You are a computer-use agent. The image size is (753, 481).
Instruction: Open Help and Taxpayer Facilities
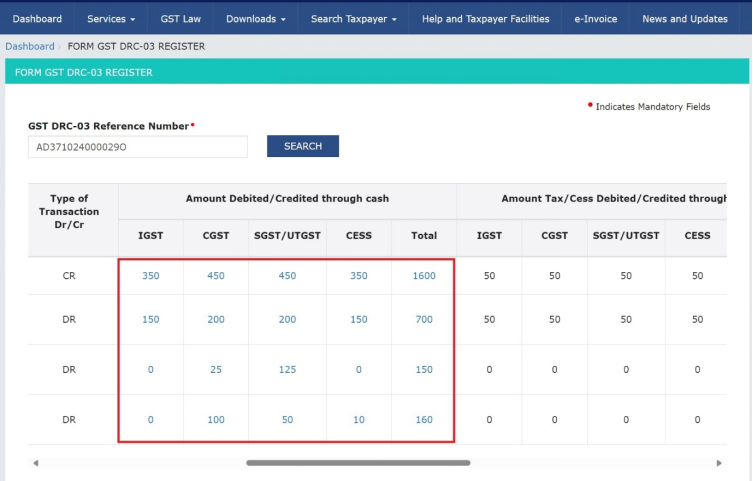(486, 19)
